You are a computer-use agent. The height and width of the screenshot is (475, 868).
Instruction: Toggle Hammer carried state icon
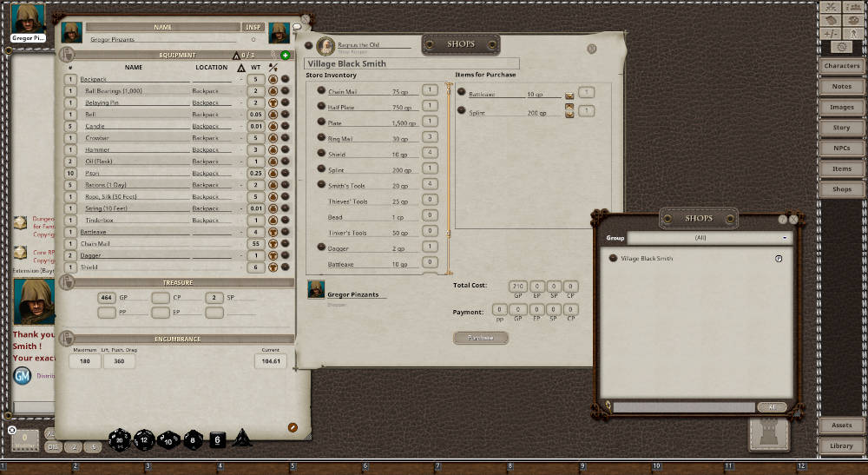[x=273, y=149]
